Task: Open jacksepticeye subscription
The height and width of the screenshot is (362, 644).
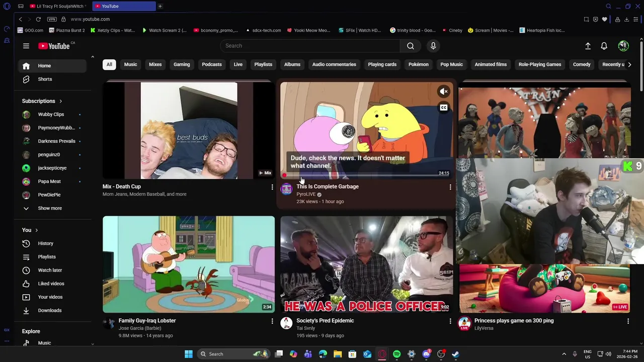Action: click(53, 168)
